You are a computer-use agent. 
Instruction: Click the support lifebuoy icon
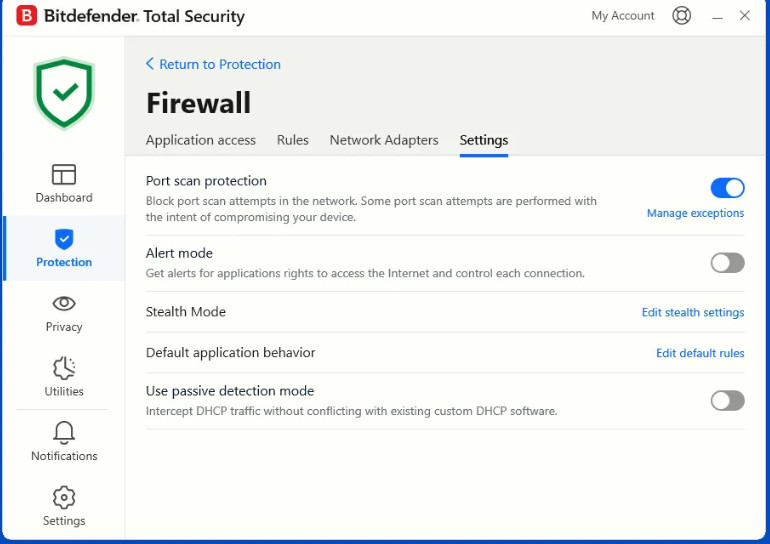[682, 16]
